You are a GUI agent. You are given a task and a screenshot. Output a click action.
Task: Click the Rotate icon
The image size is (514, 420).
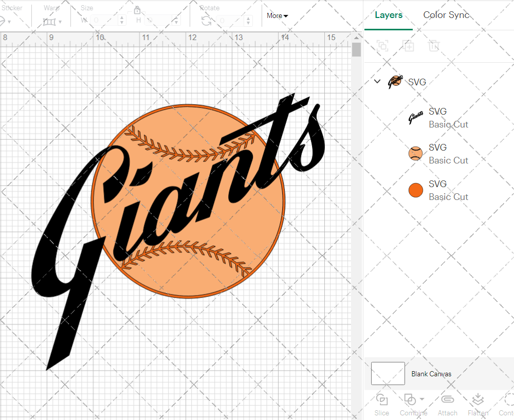pos(206,21)
